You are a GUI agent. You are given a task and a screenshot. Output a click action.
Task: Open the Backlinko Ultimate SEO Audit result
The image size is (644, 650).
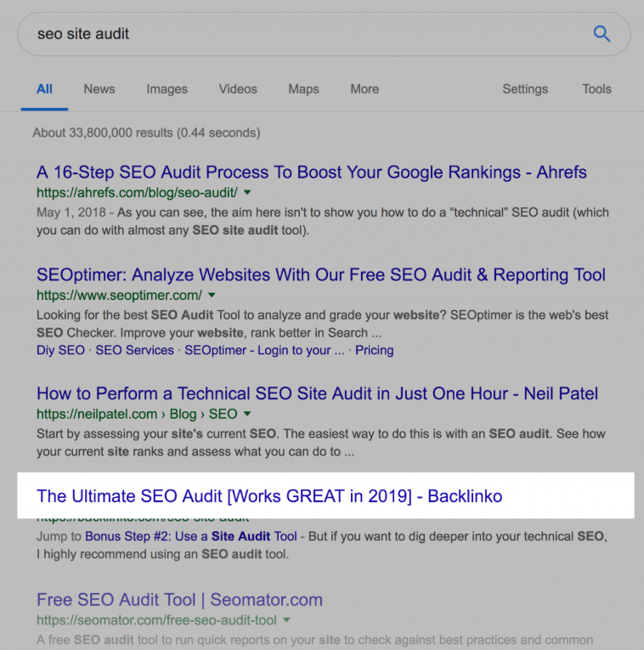click(x=269, y=496)
